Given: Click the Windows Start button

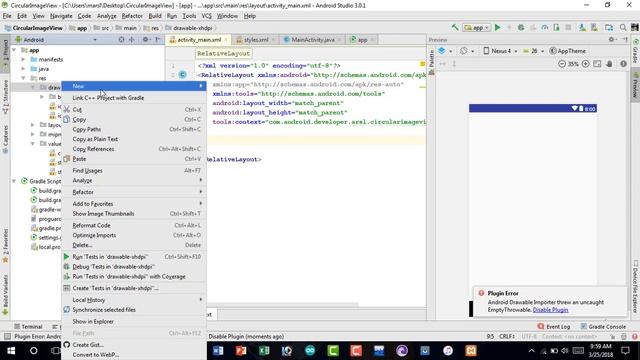Looking at the screenshot, I should (x=11, y=351).
